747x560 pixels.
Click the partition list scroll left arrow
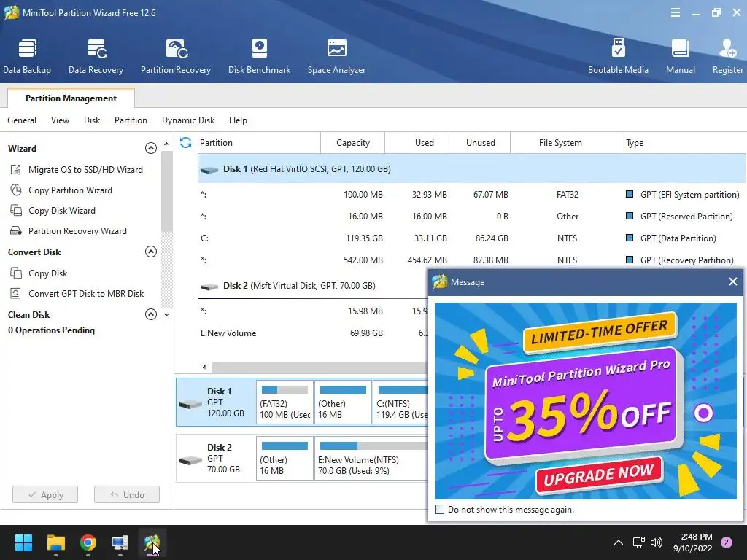[204, 367]
